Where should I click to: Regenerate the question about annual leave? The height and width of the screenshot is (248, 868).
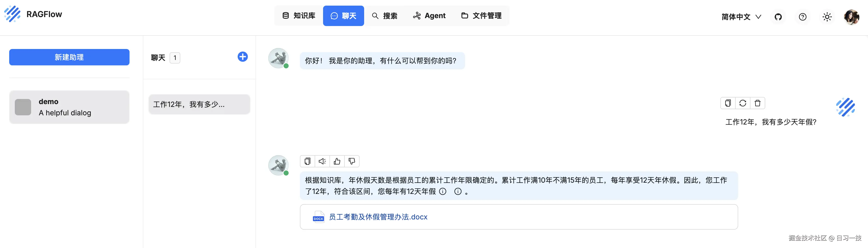pyautogui.click(x=743, y=103)
